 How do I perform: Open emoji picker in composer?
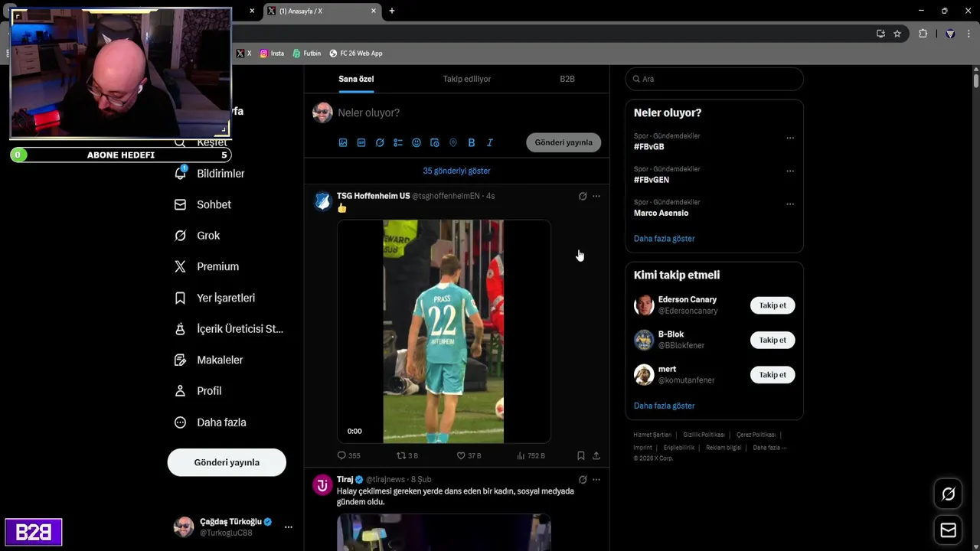(416, 142)
